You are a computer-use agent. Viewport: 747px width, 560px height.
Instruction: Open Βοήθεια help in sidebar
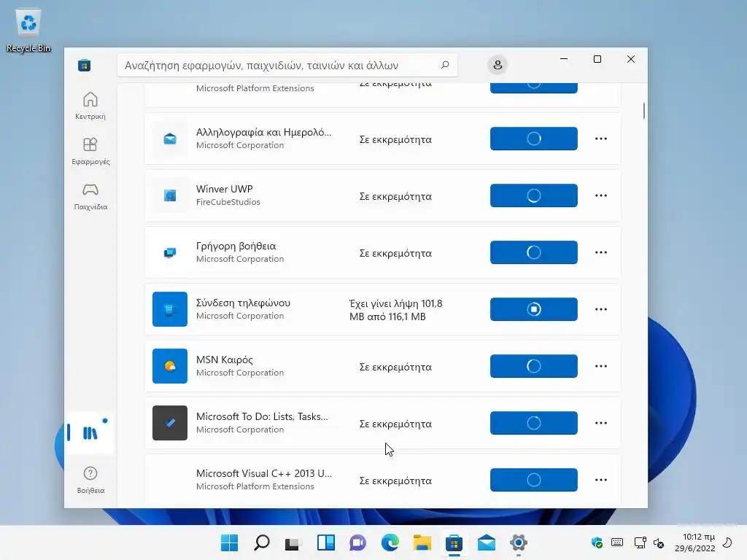click(90, 480)
